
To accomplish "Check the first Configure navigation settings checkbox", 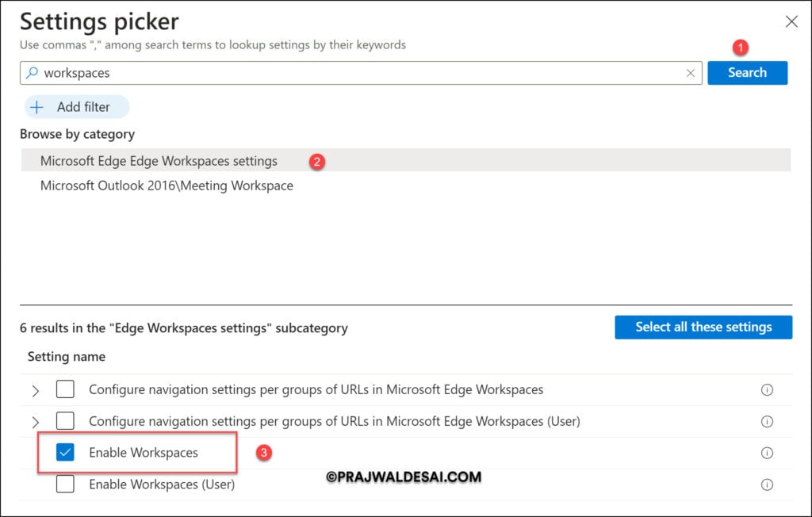I will click(x=65, y=389).
